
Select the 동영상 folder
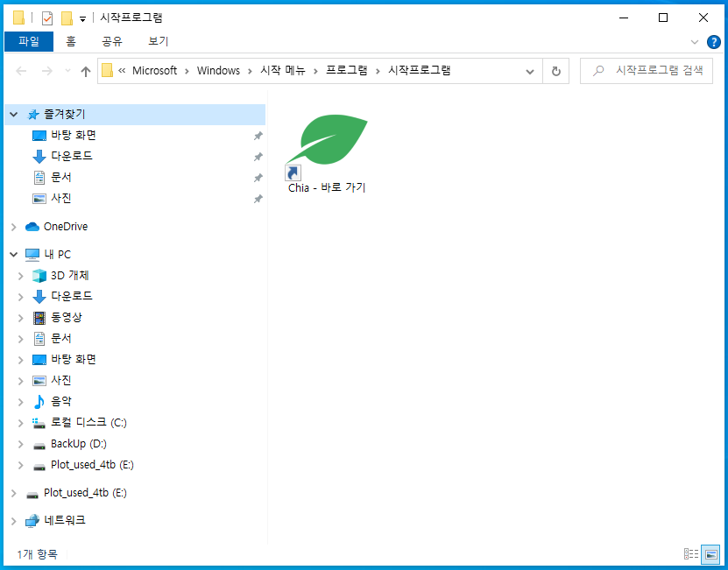coord(67,318)
